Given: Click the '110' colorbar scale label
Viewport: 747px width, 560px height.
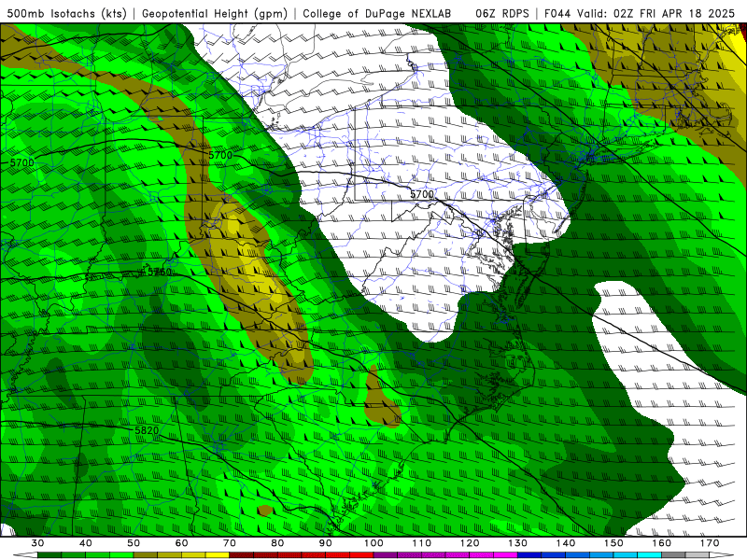Looking at the screenshot, I should (x=422, y=543).
